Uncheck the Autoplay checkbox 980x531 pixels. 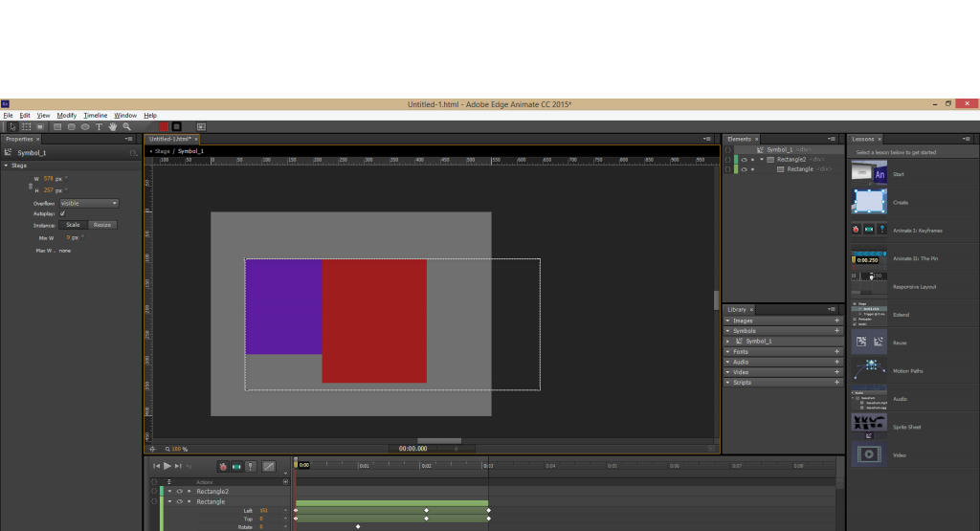pyautogui.click(x=63, y=213)
